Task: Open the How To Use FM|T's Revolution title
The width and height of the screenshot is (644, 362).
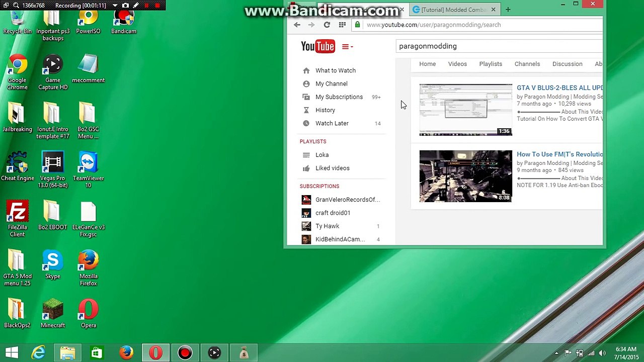Action: [x=559, y=154]
